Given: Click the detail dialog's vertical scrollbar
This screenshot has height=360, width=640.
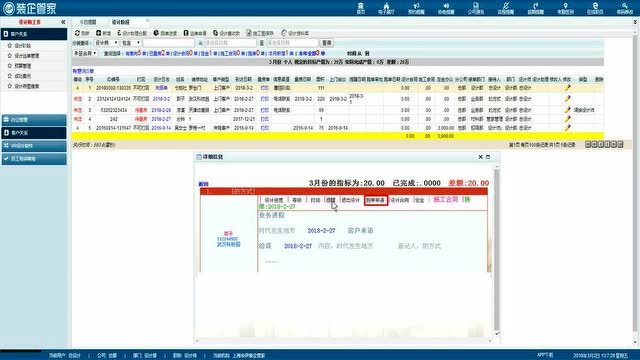Looking at the screenshot, I should [x=497, y=250].
